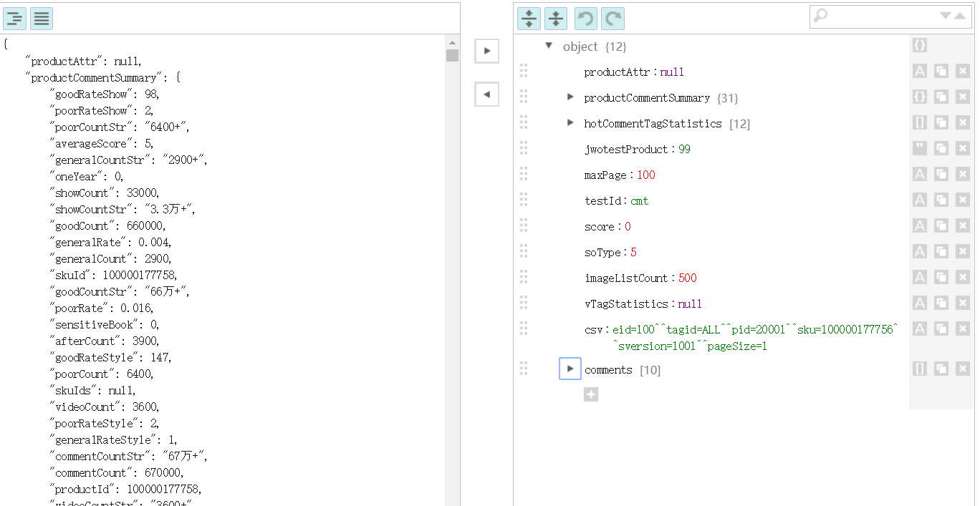Screen dimensions: 980x506
Task: Undo the last tree editor action
Action: point(586,18)
